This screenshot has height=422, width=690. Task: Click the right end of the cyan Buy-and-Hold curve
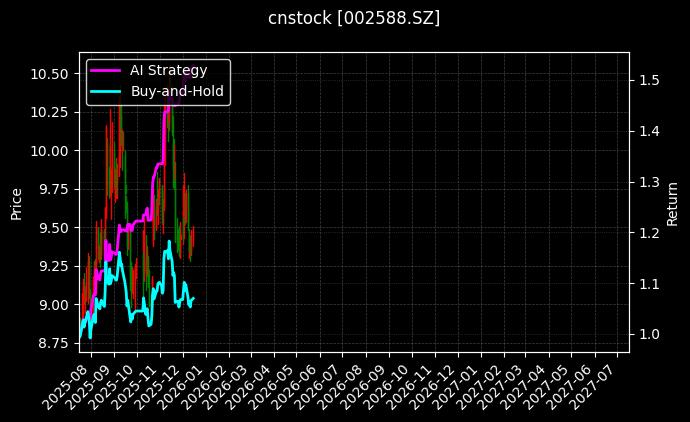pyautogui.click(x=193, y=298)
